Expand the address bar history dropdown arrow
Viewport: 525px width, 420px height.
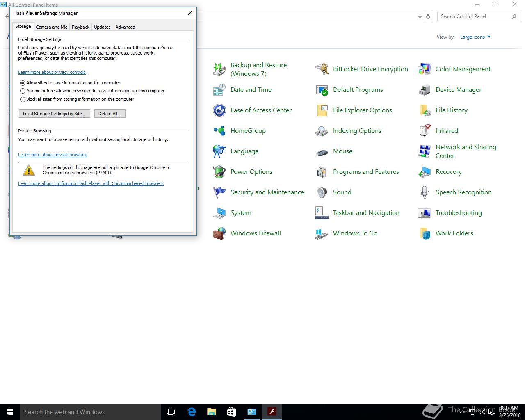point(420,17)
